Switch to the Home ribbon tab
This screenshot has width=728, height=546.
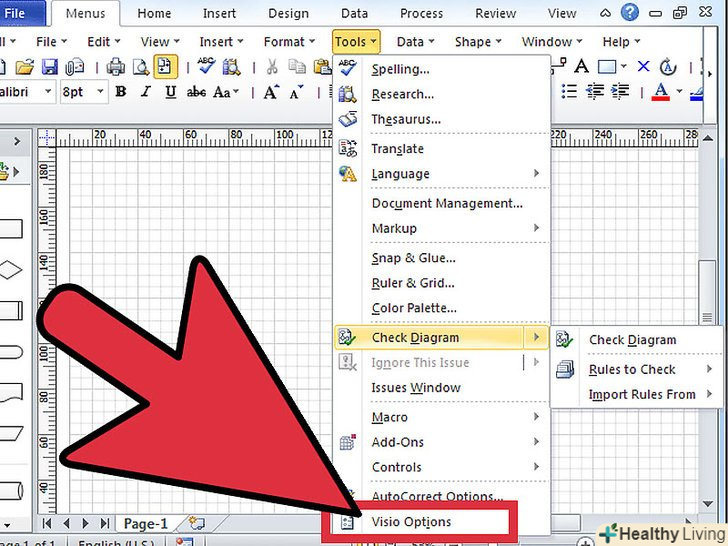(x=154, y=14)
